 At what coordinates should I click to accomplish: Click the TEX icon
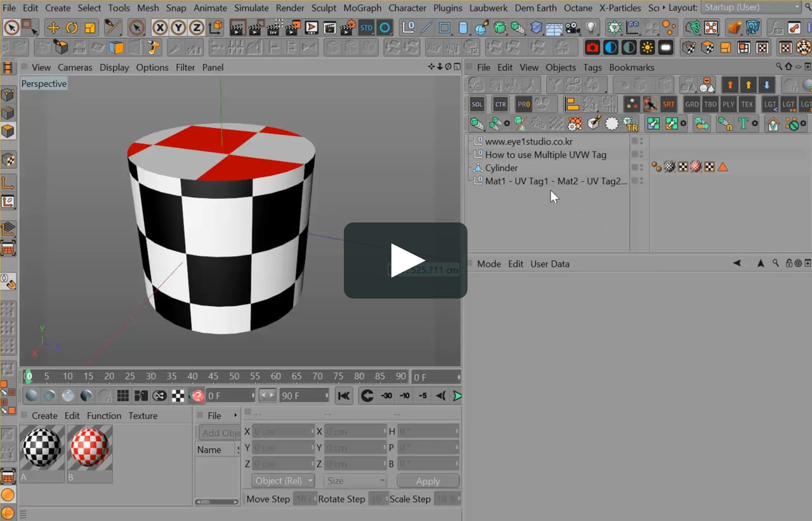[x=747, y=105]
